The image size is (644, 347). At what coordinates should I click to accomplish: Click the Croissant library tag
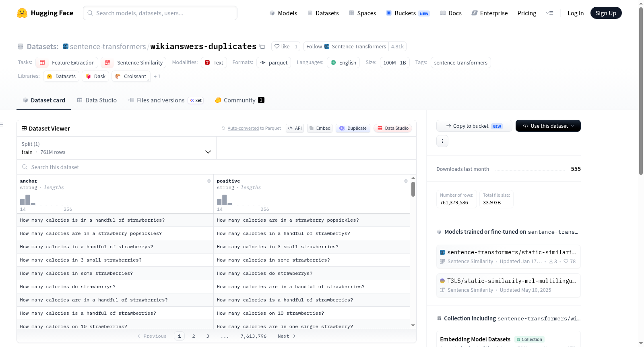131,76
